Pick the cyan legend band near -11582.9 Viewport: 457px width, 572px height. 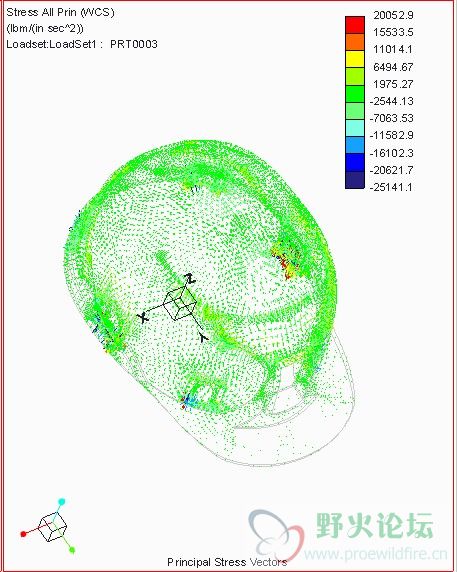tap(355, 128)
